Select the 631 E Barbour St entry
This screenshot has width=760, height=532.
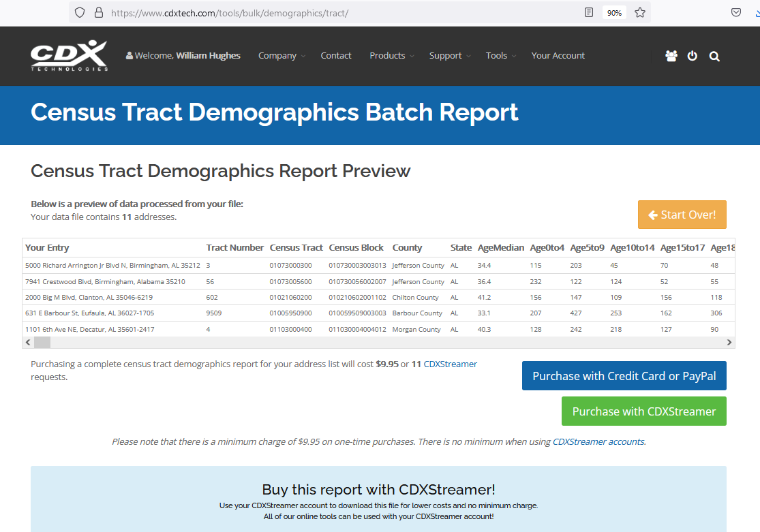[90, 313]
